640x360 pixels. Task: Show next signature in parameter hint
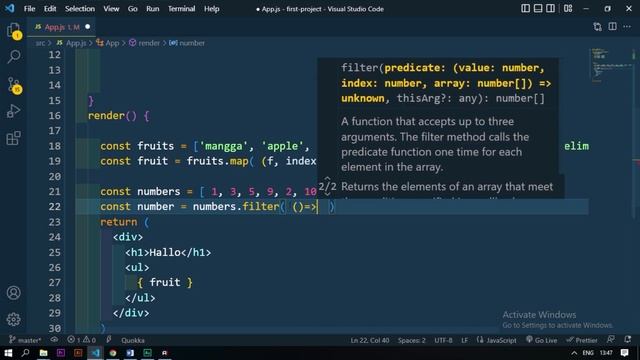pyautogui.click(x=327, y=194)
